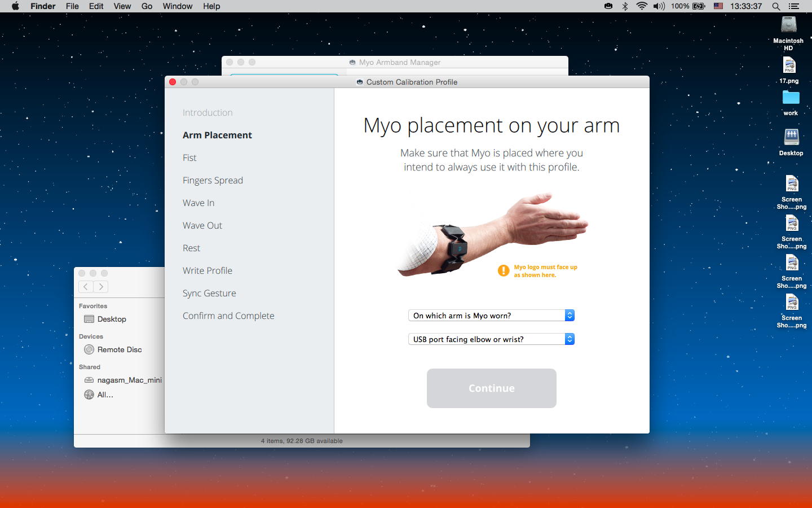Click the battery status indicator

tap(689, 6)
